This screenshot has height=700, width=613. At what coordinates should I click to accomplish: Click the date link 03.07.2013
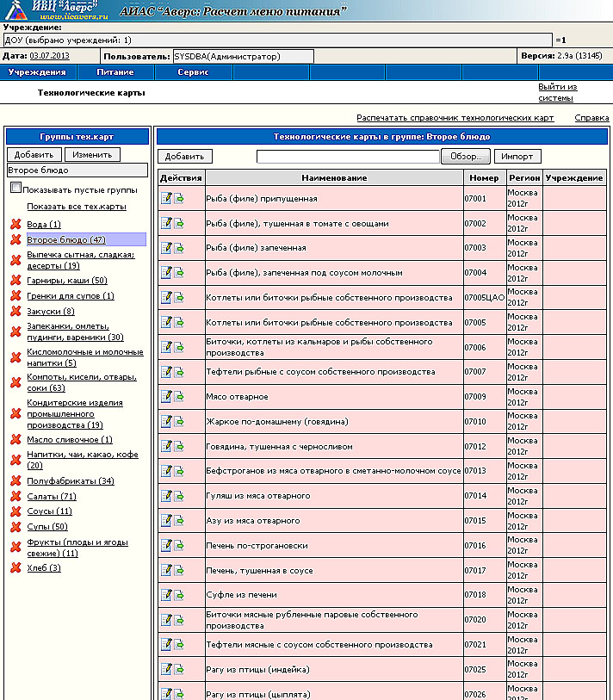click(50, 56)
